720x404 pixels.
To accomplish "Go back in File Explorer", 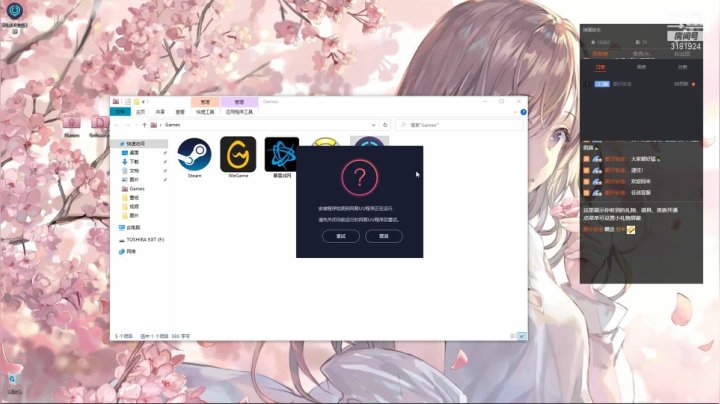I will [x=117, y=125].
